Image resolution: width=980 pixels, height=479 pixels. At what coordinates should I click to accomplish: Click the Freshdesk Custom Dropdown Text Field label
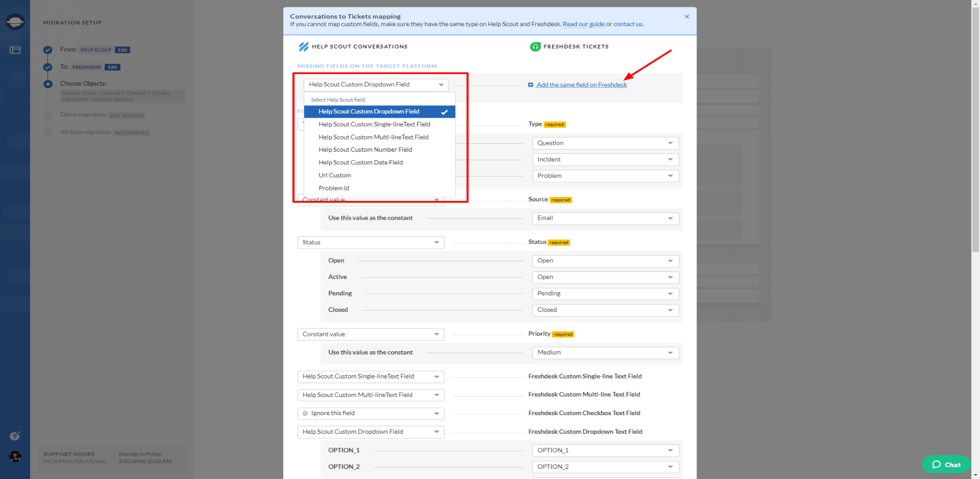click(585, 432)
